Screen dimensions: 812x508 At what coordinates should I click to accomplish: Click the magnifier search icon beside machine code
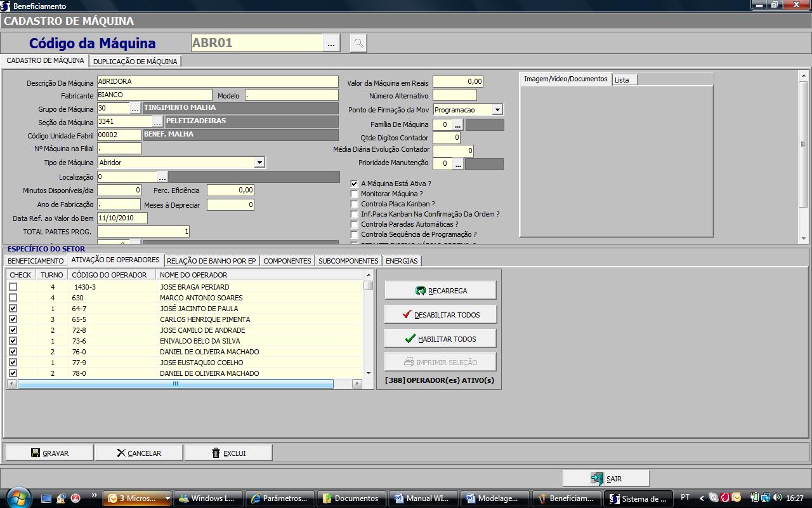coord(358,43)
